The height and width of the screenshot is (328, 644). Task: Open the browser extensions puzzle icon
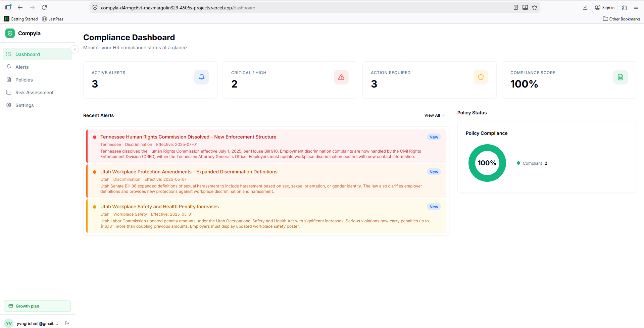pos(625,7)
